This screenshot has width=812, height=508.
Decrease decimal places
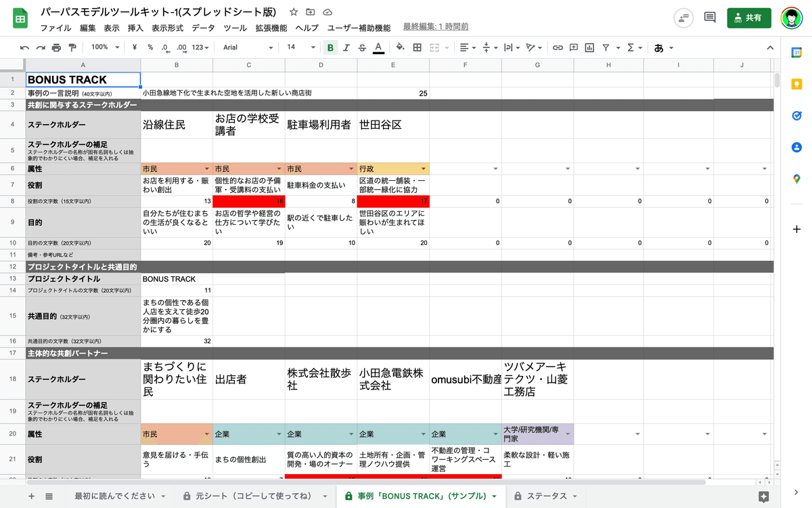point(165,47)
